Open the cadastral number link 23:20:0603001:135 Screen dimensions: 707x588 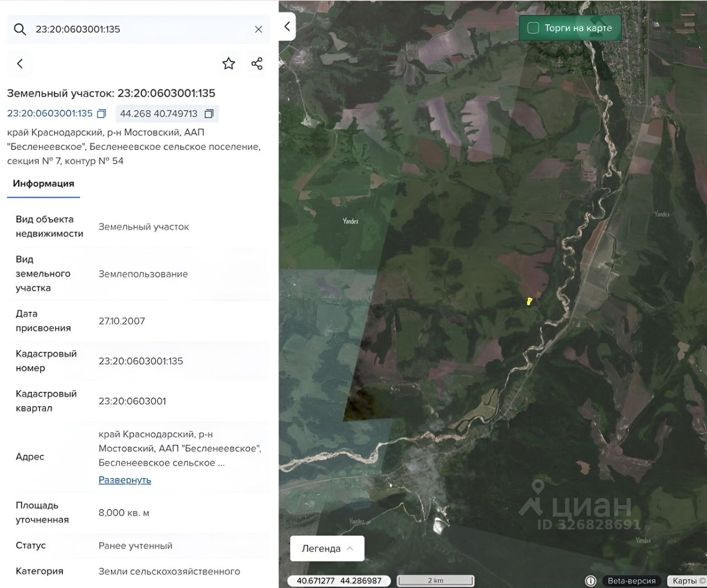[50, 113]
